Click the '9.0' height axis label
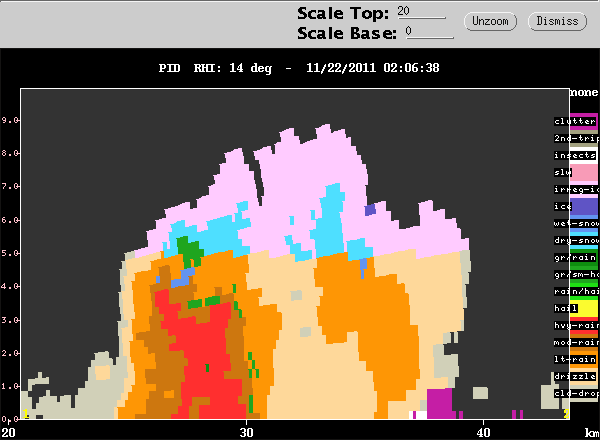 coord(10,120)
